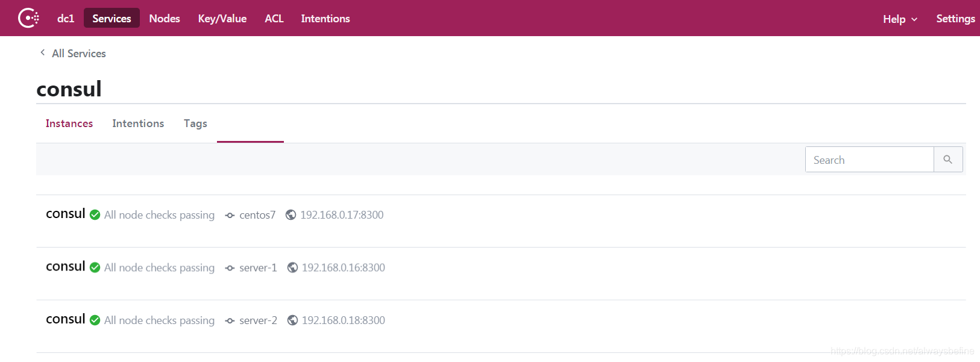Open the dc1 datacenter selector
Image resolution: width=980 pixels, height=362 pixels.
pos(66,19)
